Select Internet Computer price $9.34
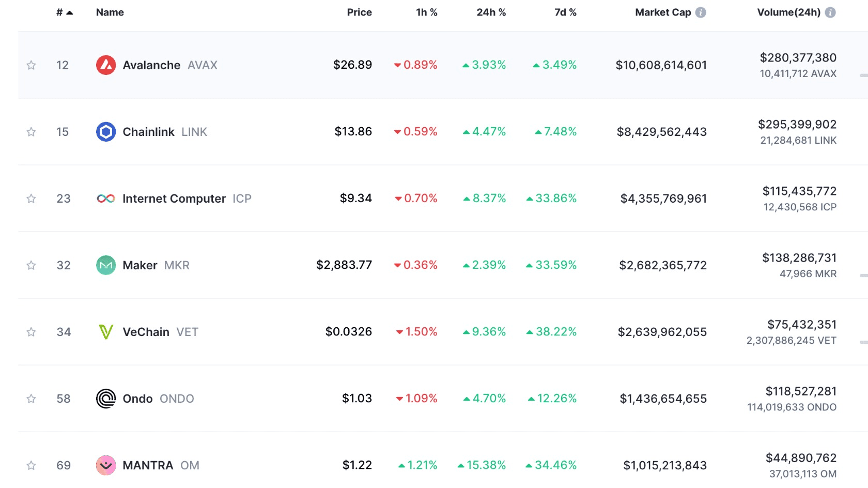Viewport: 868px width, 488px height. 356,198
